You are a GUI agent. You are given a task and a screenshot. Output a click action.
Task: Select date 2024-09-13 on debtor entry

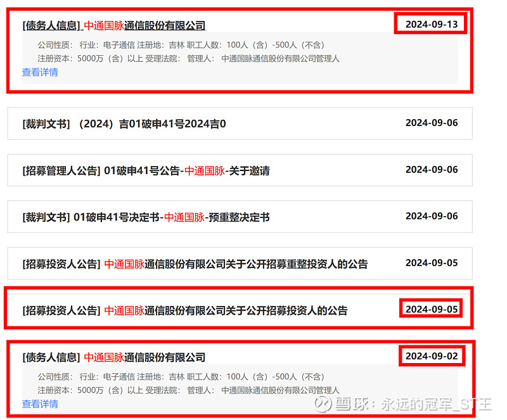click(x=432, y=24)
